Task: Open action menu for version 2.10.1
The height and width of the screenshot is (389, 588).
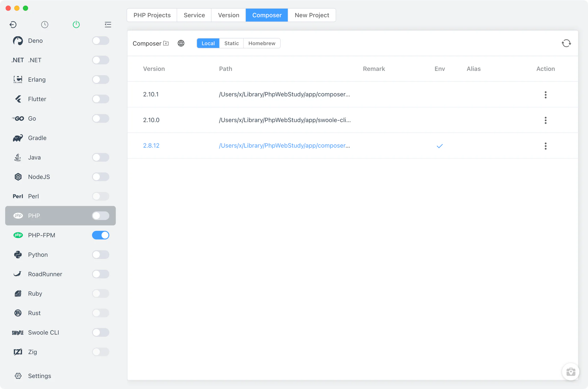Action: pos(546,95)
